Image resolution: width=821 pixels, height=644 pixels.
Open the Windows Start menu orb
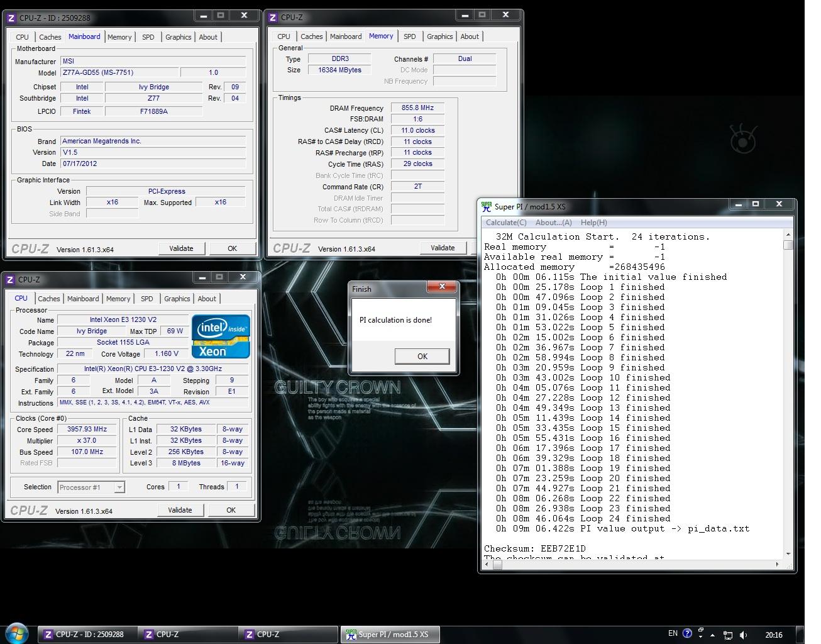pos(17,634)
